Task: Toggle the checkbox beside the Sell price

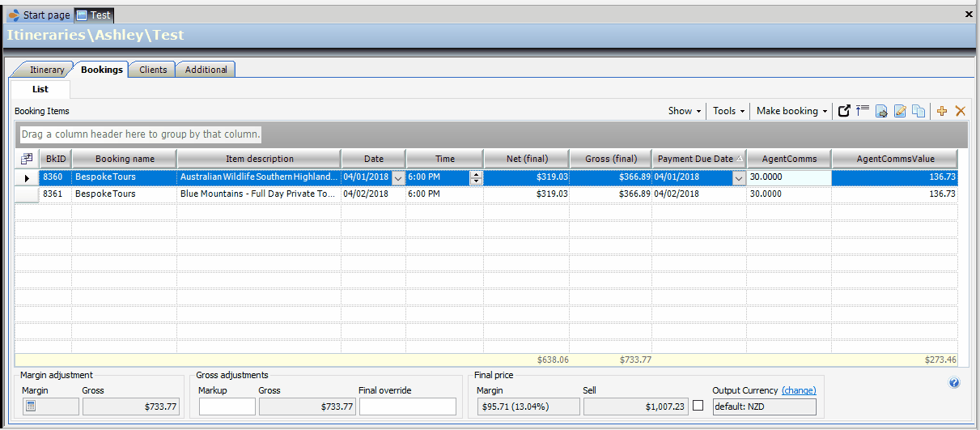Action: tap(698, 406)
